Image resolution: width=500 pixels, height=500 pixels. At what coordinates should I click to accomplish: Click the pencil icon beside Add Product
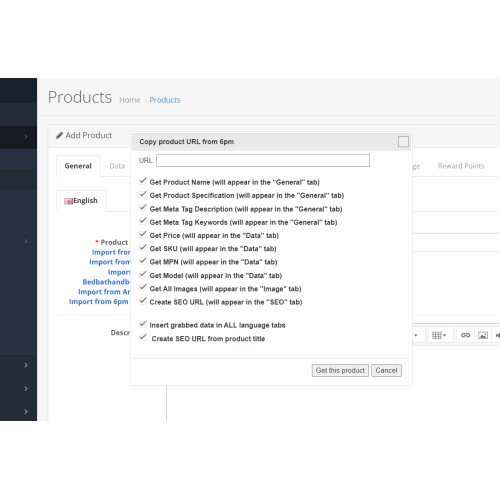click(59, 135)
